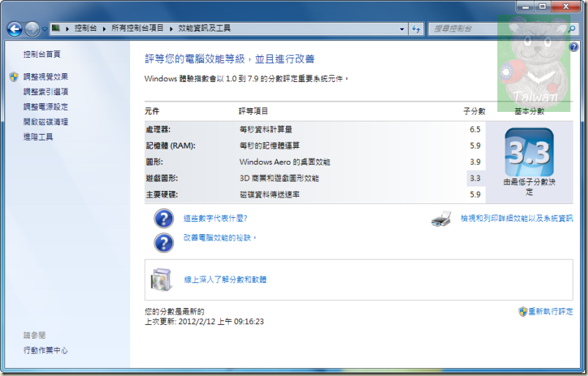Open 改善電腦效能的祕訣 link
The height and width of the screenshot is (376, 588).
(219, 238)
